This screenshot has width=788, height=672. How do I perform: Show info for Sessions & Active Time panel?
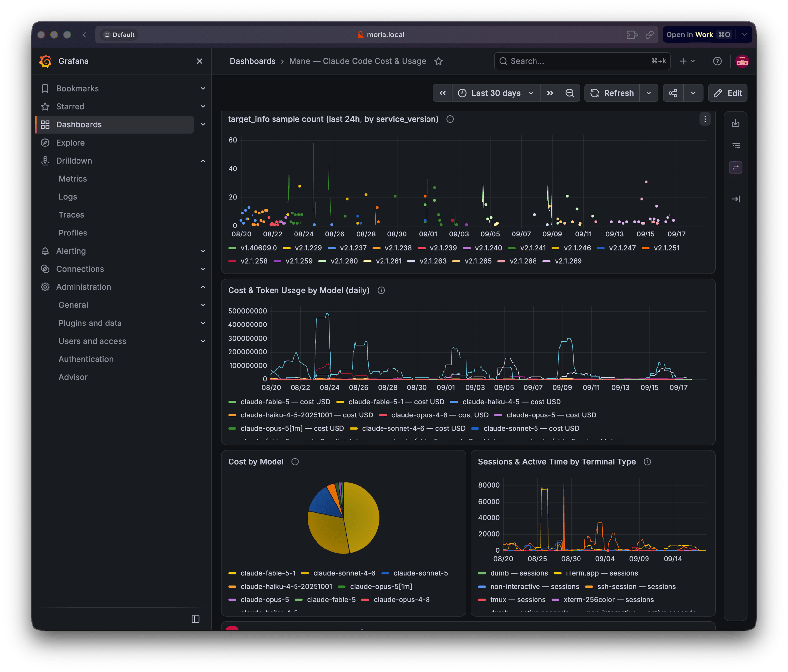647,461
